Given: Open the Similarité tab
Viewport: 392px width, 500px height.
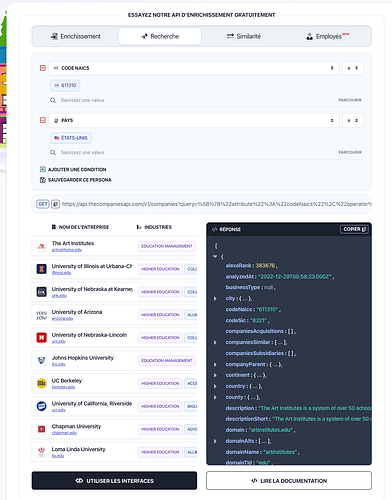Looking at the screenshot, I should pyautogui.click(x=244, y=36).
